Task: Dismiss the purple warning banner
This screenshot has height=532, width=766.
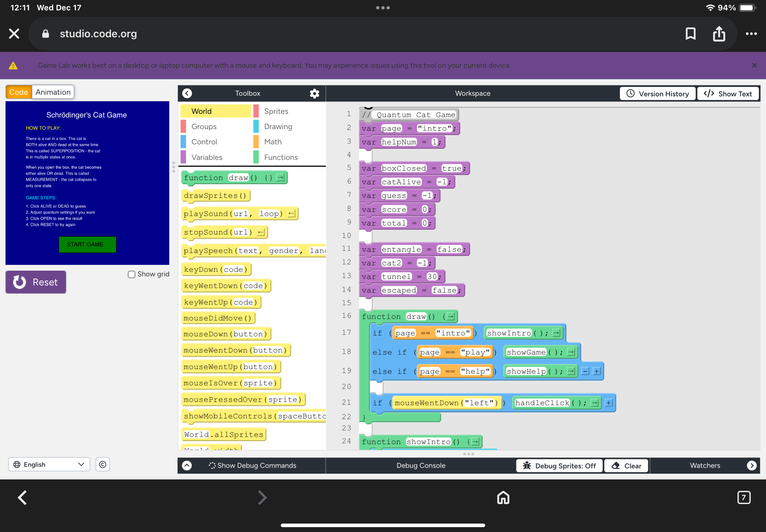Action: click(754, 65)
